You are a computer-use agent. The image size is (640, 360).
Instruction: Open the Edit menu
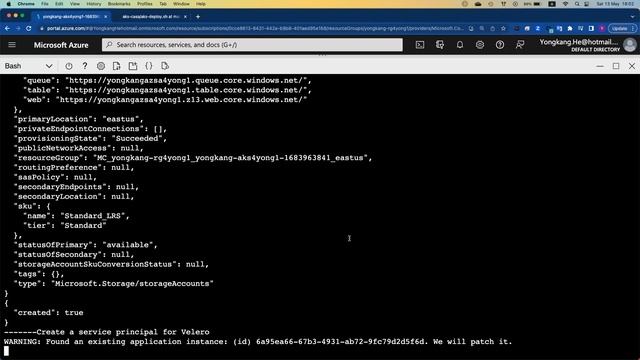[x=59, y=4]
